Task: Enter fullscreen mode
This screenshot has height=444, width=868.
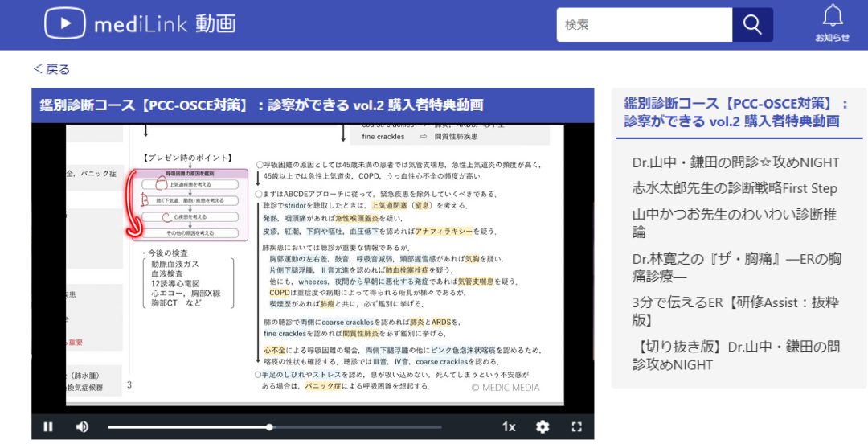Action: point(576,426)
